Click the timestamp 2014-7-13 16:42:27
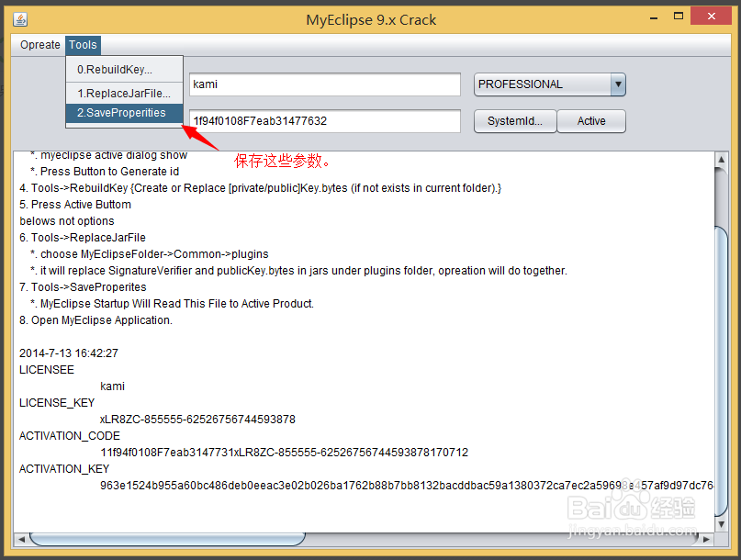Screen dimensions: 741x560 pos(69,353)
